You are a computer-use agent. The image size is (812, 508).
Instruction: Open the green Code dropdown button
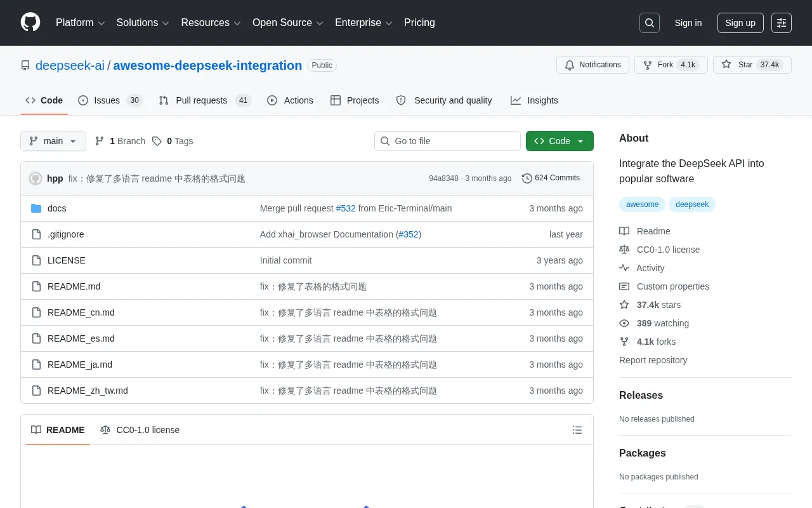560,141
